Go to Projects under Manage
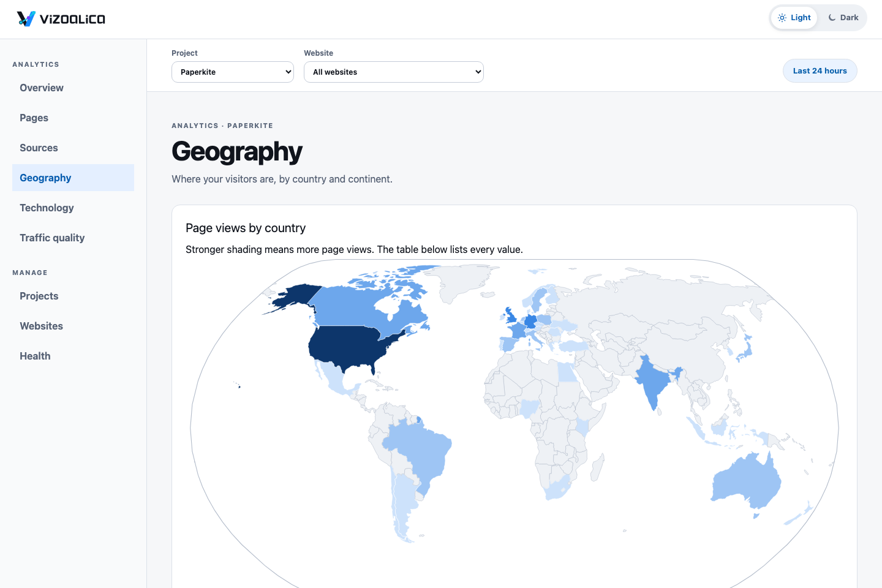882x588 pixels. pyautogui.click(x=73, y=296)
